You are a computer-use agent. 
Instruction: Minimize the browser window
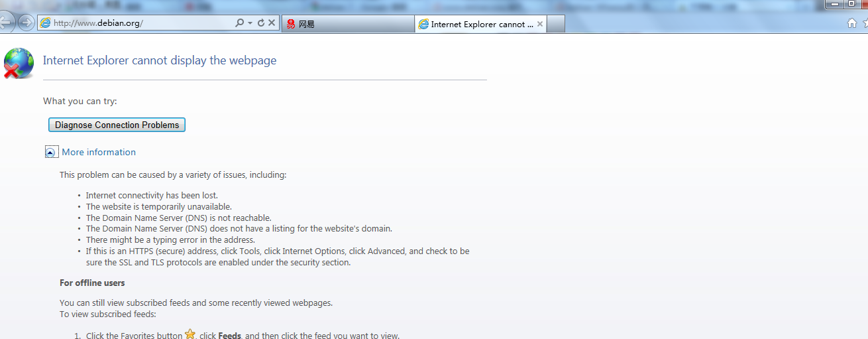834,3
